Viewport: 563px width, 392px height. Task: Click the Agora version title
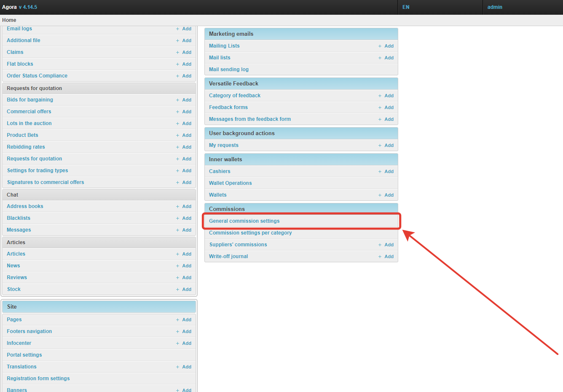(x=19, y=7)
